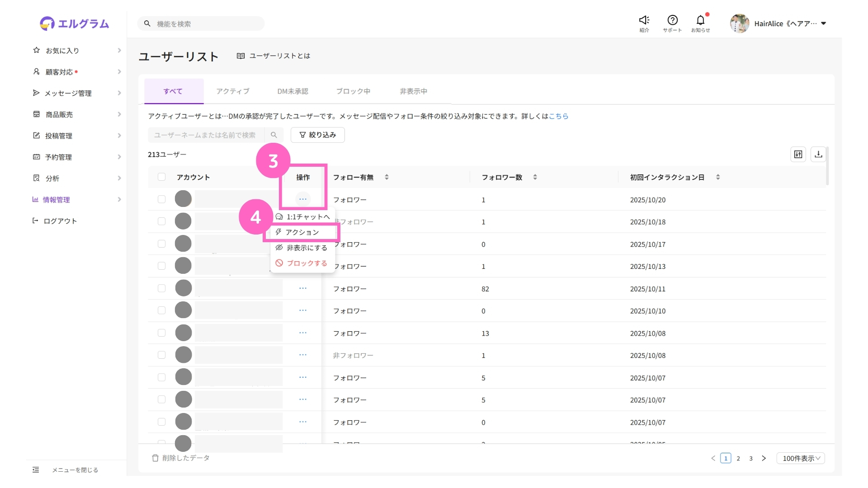Click the megaphone 紹介 icon

tap(644, 20)
